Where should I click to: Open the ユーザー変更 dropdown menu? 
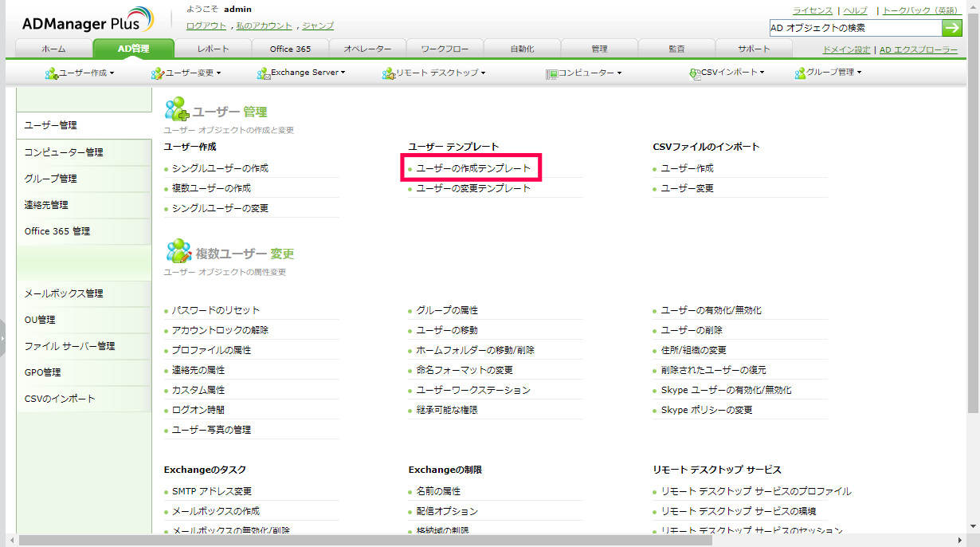[x=186, y=73]
